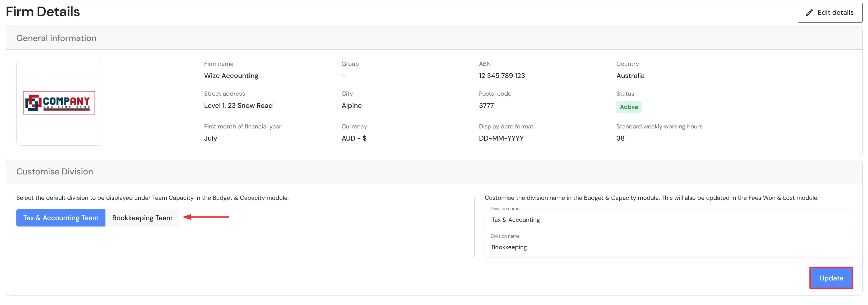Click the pencil icon in Edit details
Image resolution: width=868 pixels, height=305 pixels.
click(809, 13)
